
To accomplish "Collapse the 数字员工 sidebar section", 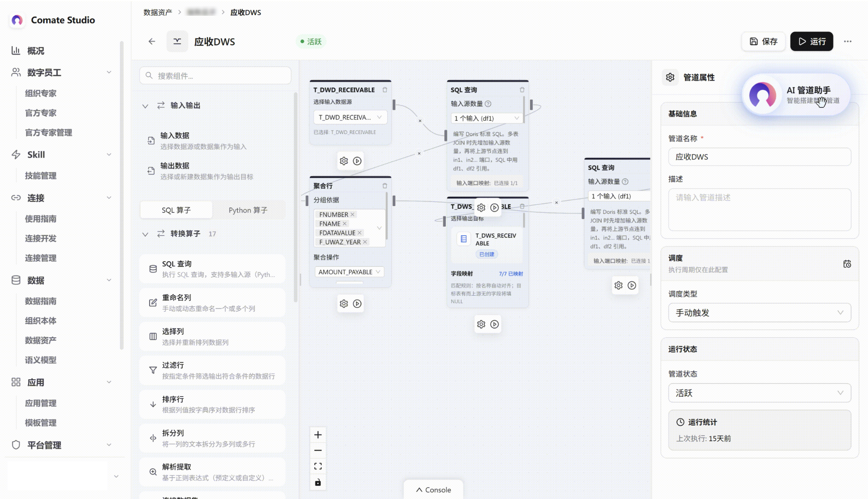I will click(109, 72).
